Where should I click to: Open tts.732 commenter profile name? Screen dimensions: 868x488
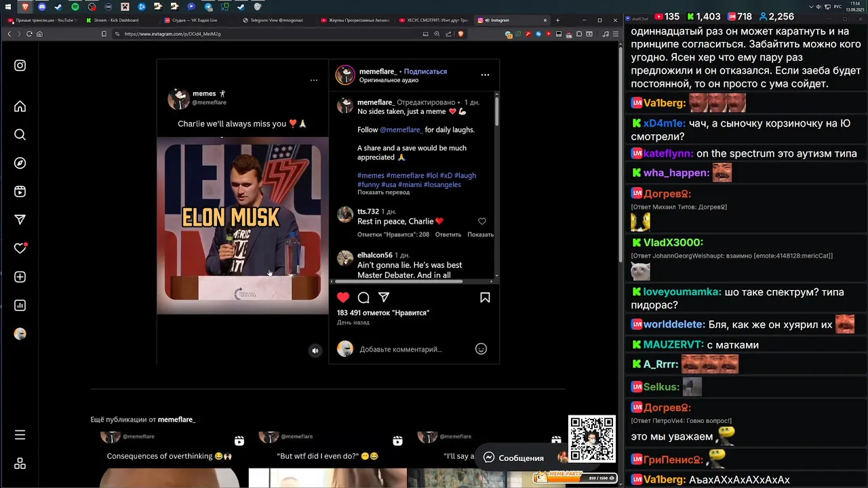tap(368, 211)
